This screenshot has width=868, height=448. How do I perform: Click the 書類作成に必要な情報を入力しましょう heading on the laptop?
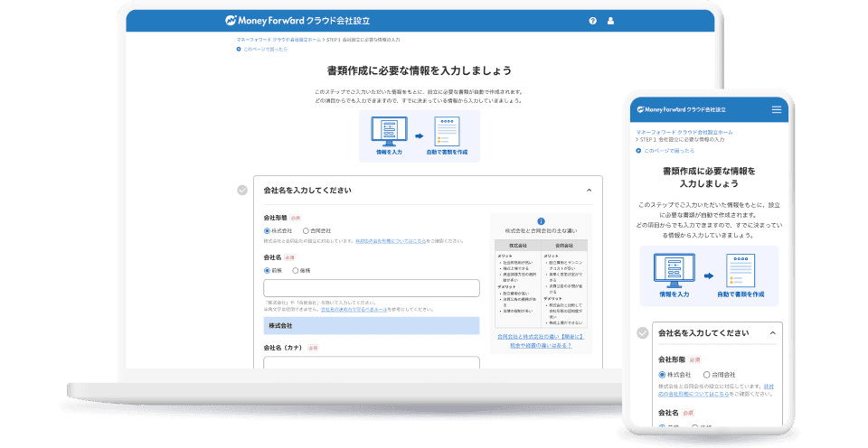[419, 70]
